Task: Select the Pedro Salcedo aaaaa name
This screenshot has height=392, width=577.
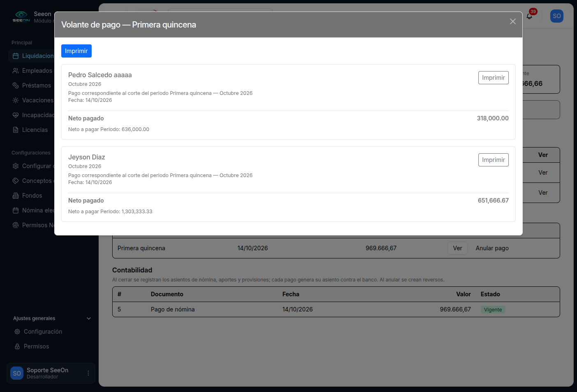Action: [x=100, y=75]
